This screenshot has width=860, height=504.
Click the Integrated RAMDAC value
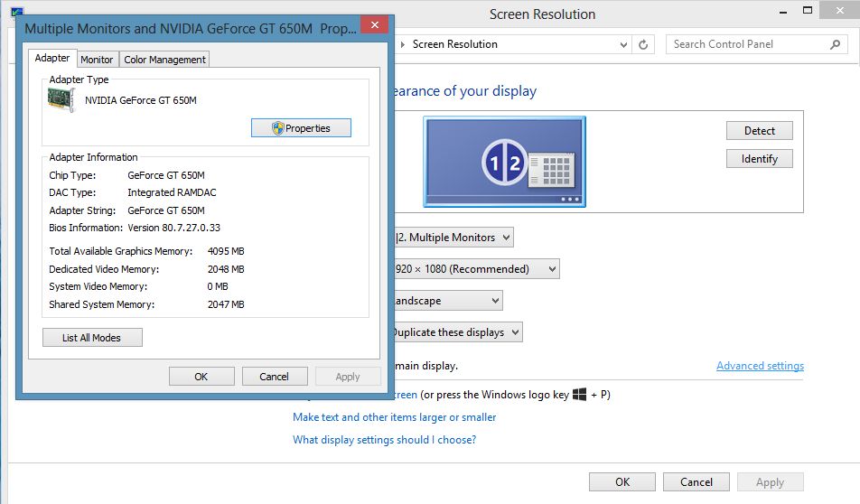point(172,192)
